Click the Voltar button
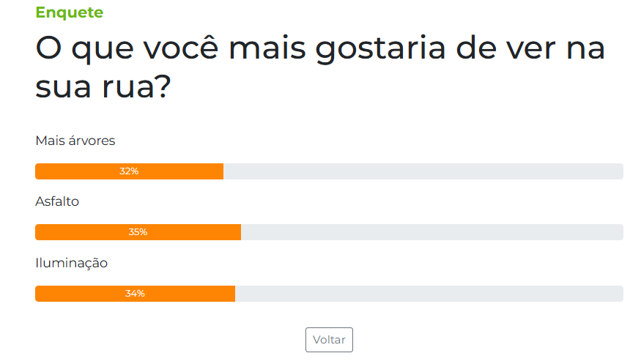 329,340
